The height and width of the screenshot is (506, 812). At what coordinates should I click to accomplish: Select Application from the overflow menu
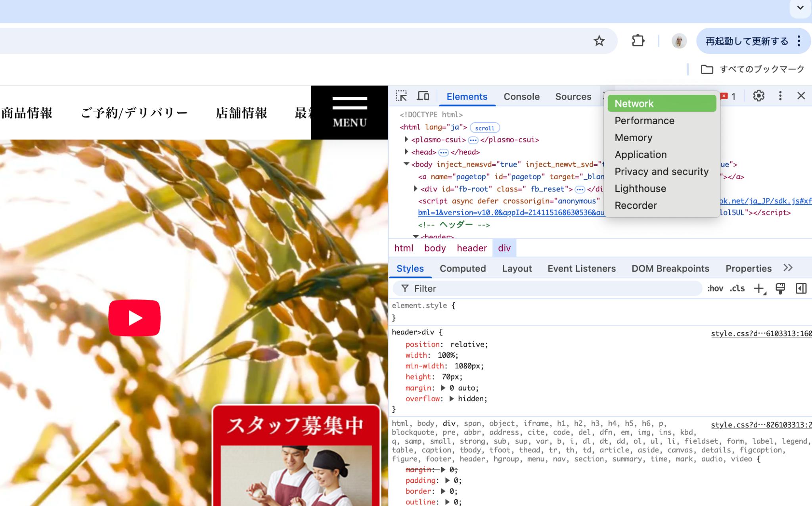(x=662, y=155)
